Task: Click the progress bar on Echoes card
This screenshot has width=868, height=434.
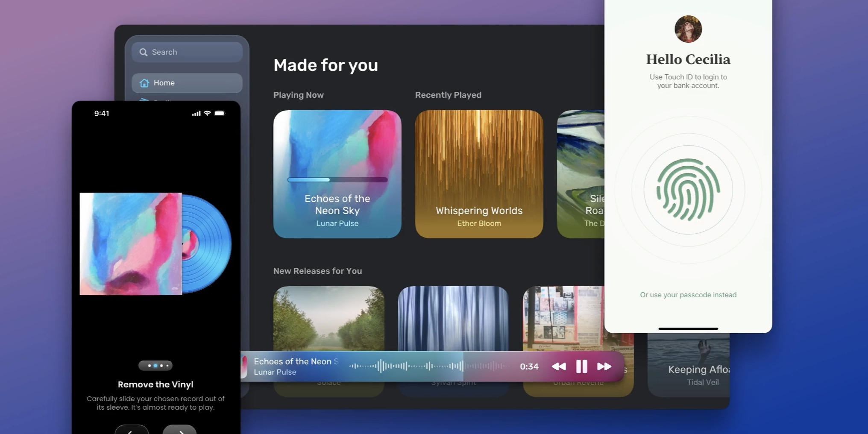Action: point(337,180)
